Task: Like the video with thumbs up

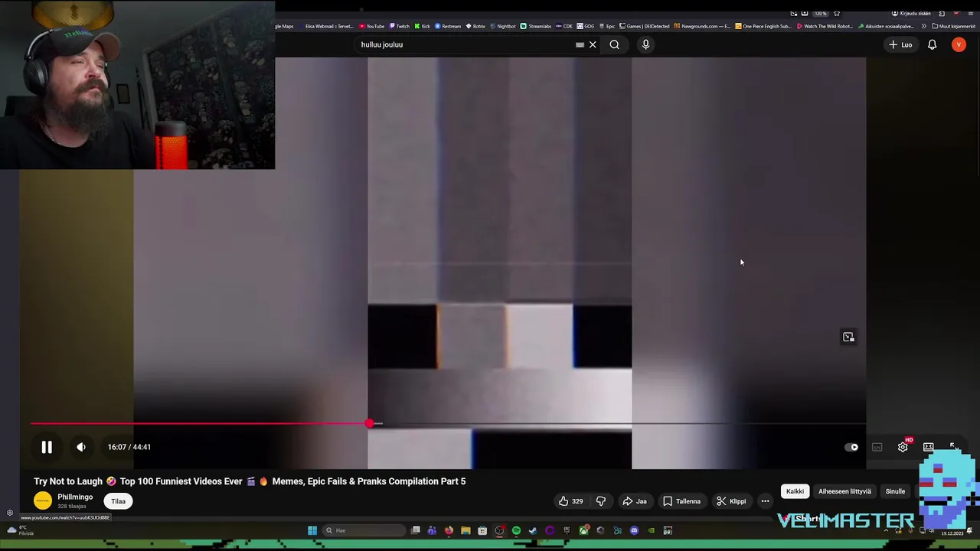Action: coord(570,501)
